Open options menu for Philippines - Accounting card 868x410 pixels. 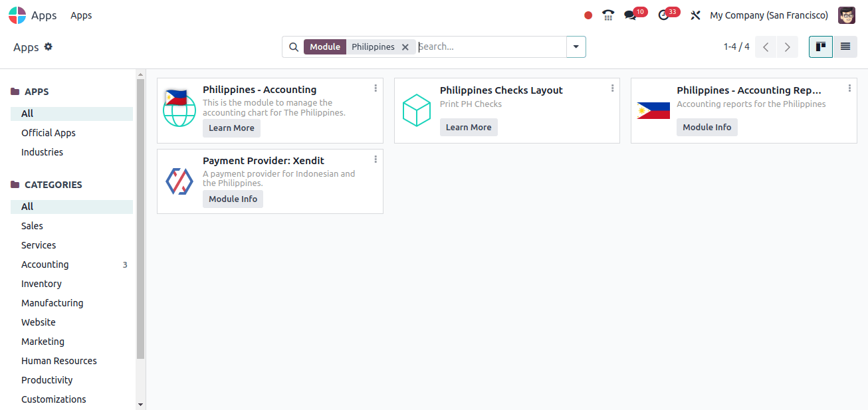(x=376, y=88)
